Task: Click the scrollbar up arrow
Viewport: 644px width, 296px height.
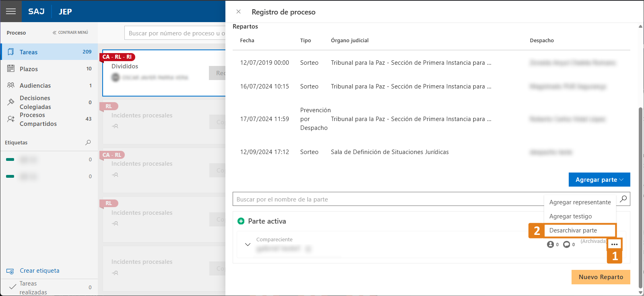Action: 641,27
